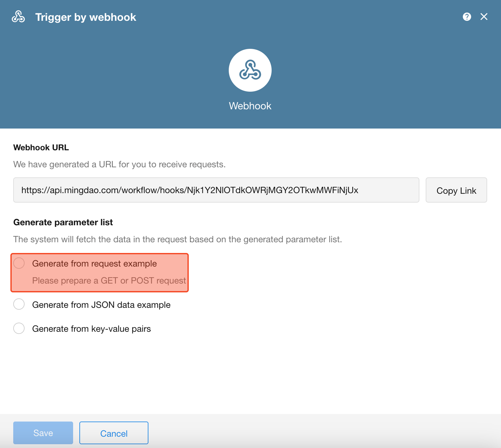Screen dimensions: 501x448
Task: Close the Trigger by webhook dialog
Action: pos(484,17)
